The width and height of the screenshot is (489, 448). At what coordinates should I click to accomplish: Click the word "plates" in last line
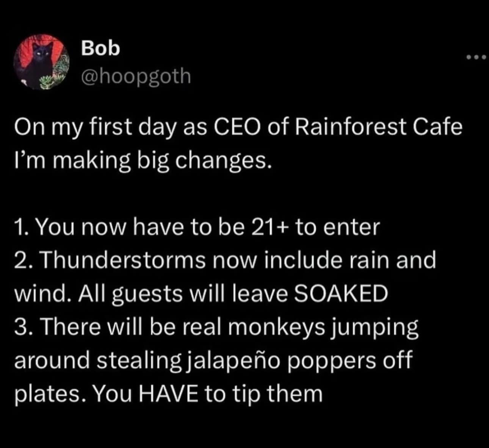tap(48, 393)
